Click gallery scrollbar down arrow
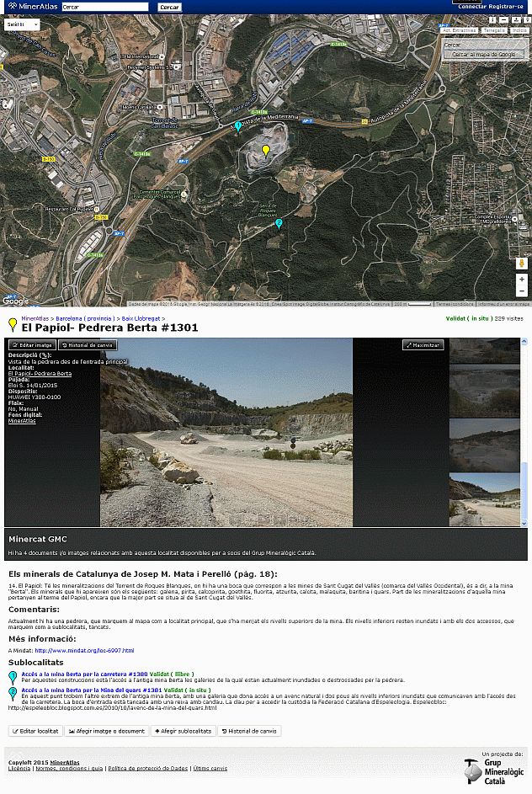The image size is (532, 794). 524,523
